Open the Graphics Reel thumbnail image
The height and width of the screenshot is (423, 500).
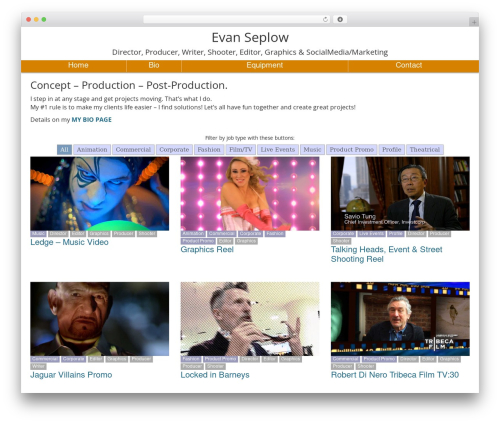[250, 193]
